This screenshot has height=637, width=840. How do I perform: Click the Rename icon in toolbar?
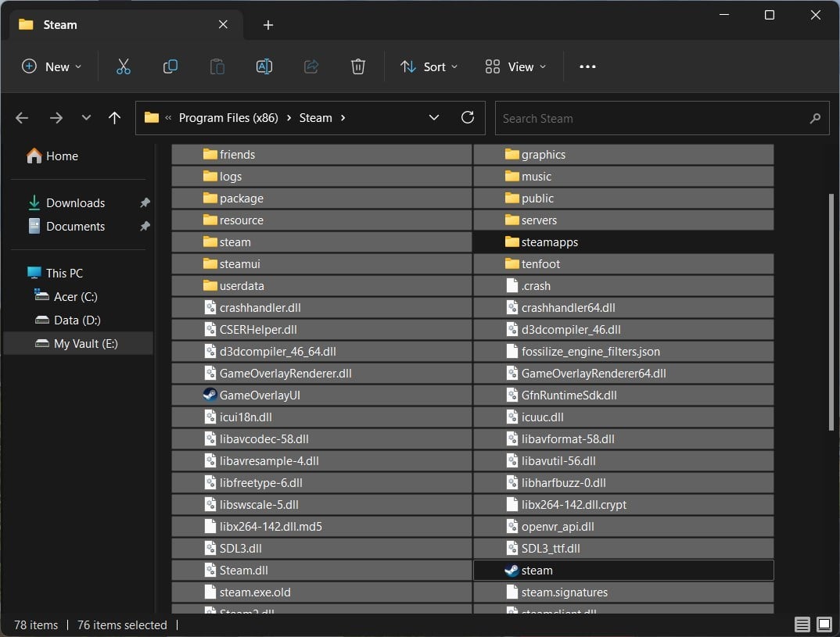[x=264, y=66]
